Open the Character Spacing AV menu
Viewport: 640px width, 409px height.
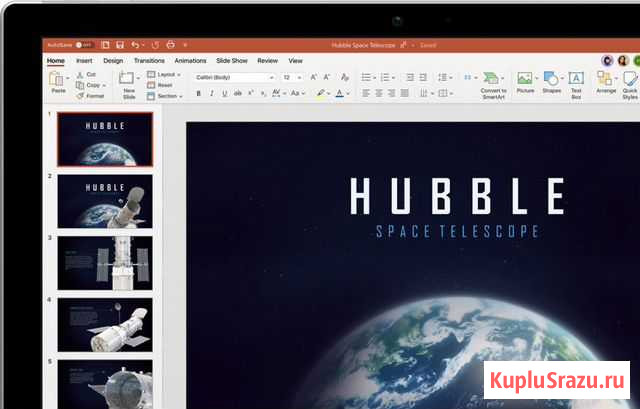278,93
